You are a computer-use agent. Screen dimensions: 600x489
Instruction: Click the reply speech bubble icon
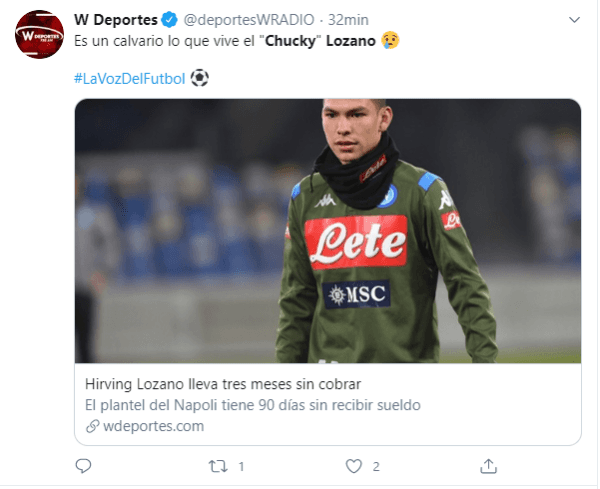(84, 466)
